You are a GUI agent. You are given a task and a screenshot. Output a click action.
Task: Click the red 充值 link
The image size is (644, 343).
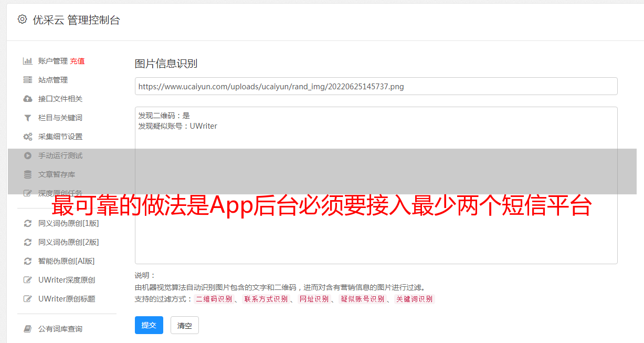point(78,61)
